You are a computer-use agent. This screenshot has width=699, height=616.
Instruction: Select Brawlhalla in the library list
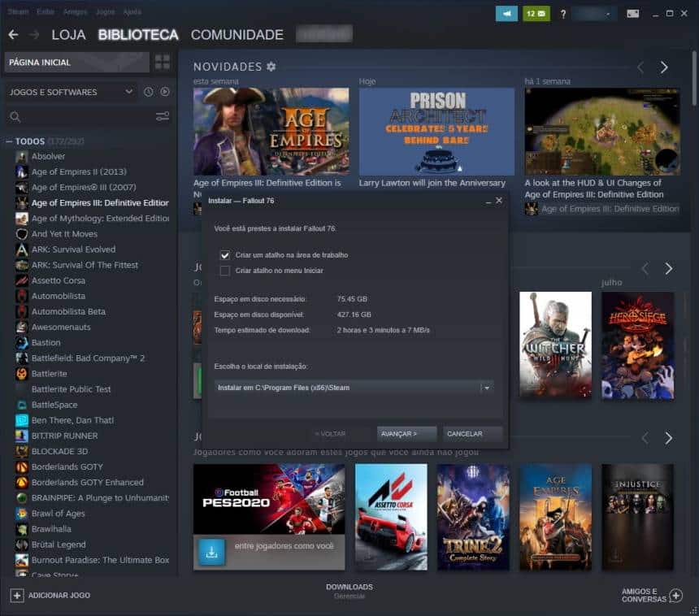pos(51,529)
